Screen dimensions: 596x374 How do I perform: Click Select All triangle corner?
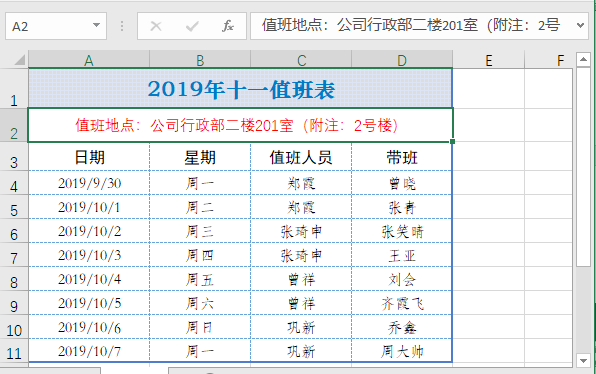(x=19, y=60)
